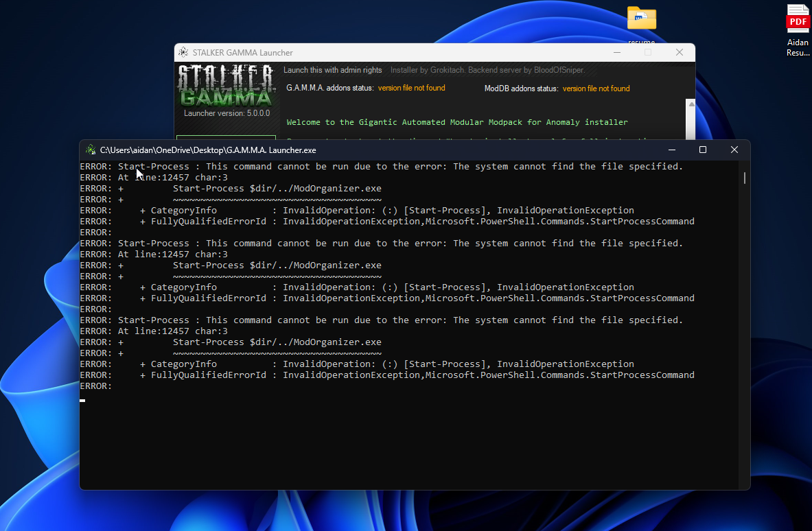Click the first 'Start-Process $dir/../ModOrganizer.exe' error line
Viewport: 812px width, 531px height.
(277, 189)
